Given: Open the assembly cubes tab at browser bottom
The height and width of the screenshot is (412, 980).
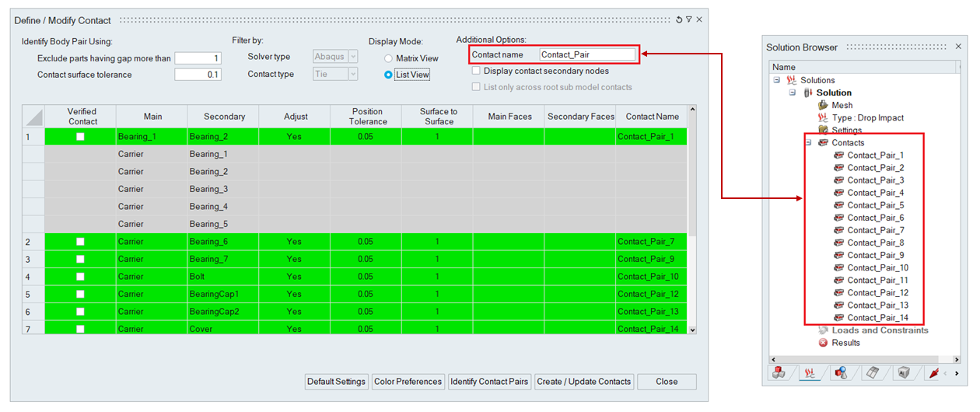Looking at the screenshot, I should tap(779, 373).
